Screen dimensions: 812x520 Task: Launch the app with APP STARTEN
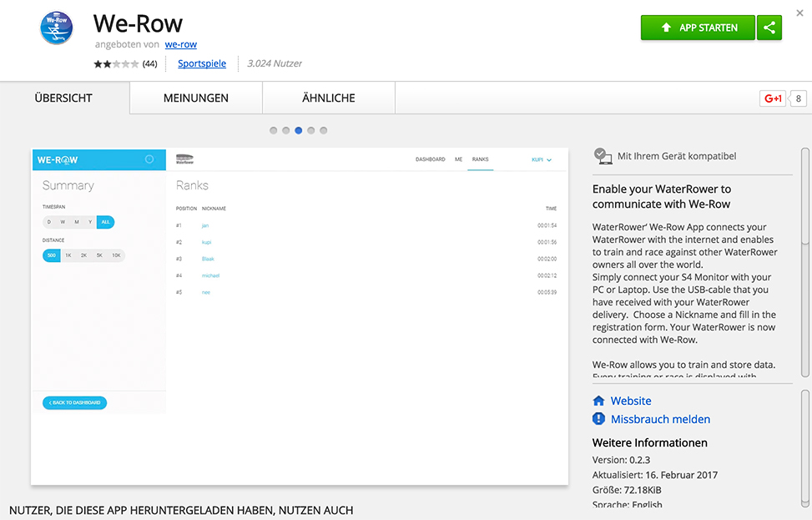tap(698, 28)
